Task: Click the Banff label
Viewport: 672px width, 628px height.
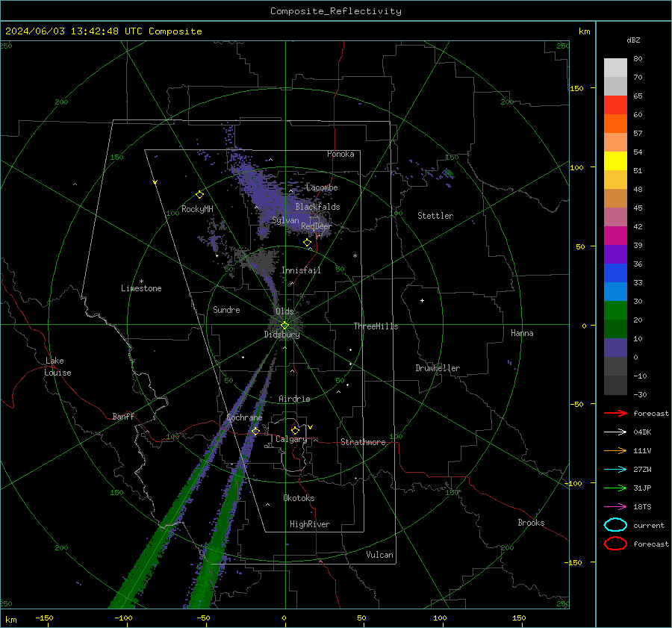Action: point(123,417)
